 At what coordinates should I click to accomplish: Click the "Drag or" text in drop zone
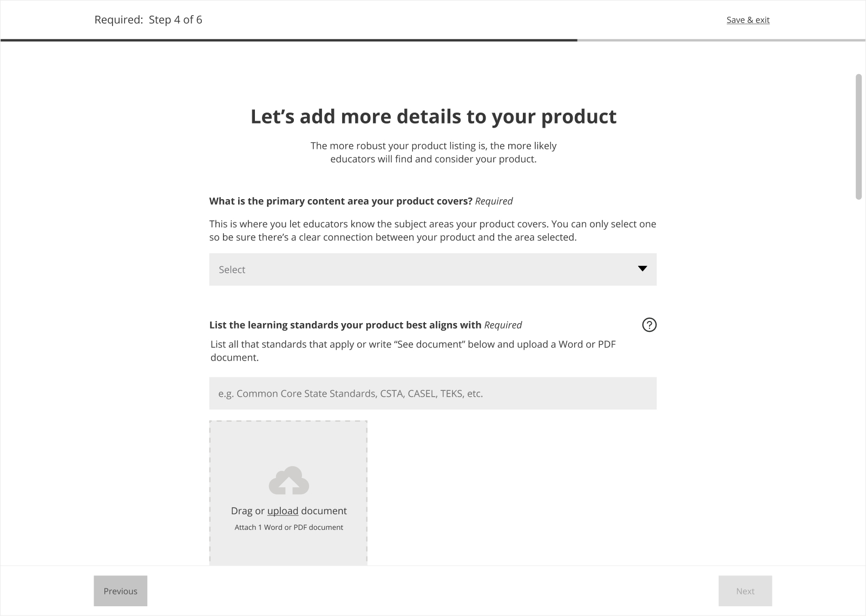pyautogui.click(x=247, y=511)
